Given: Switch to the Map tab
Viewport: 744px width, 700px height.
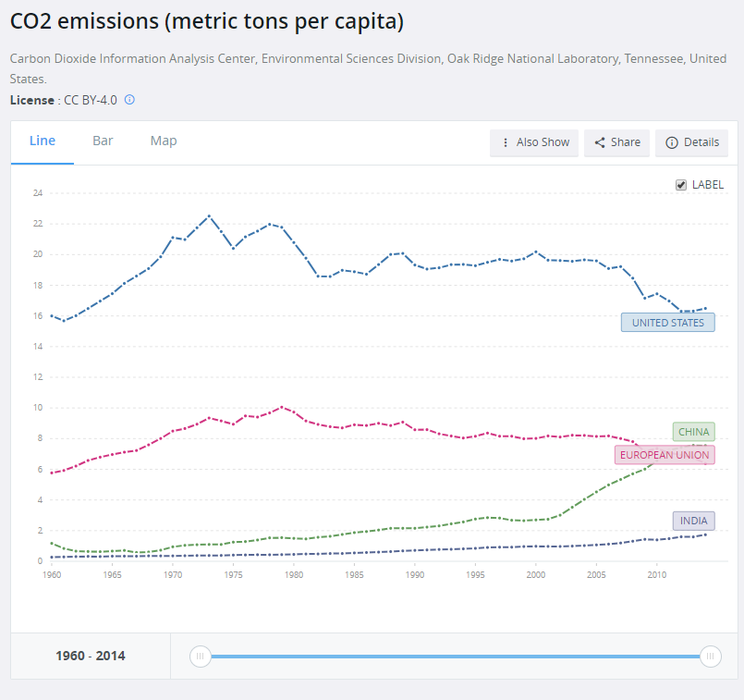Looking at the screenshot, I should point(164,141).
